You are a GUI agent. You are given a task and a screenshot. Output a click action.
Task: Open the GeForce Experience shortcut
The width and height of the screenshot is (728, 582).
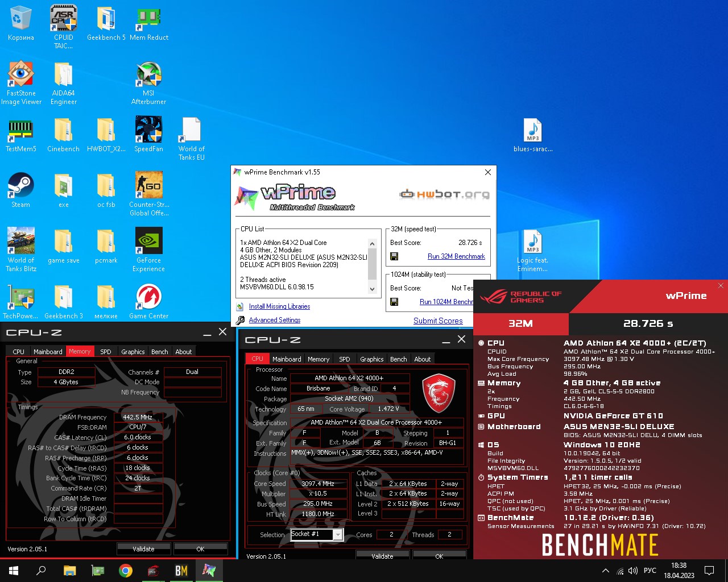pyautogui.click(x=149, y=250)
